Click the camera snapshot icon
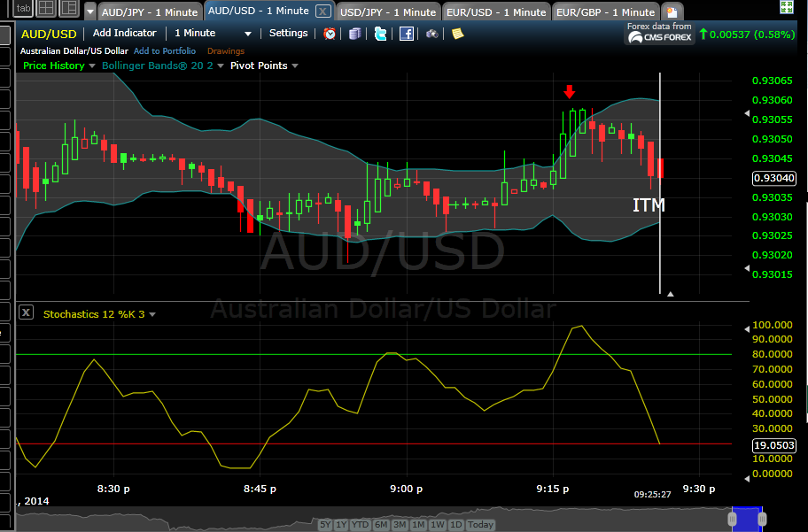 (431, 34)
